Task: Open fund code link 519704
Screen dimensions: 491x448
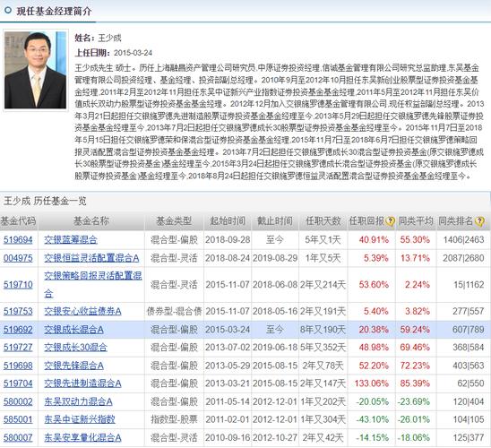Action: coord(18,383)
